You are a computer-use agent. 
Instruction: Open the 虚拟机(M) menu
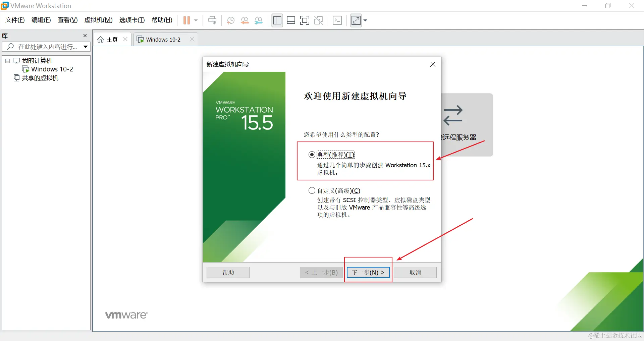tap(98, 20)
